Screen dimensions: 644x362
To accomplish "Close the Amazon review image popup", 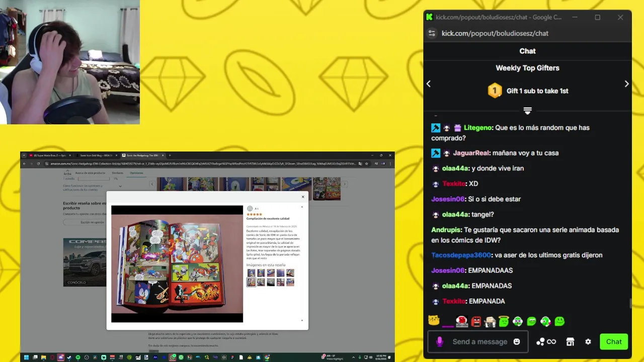I will coord(303,197).
